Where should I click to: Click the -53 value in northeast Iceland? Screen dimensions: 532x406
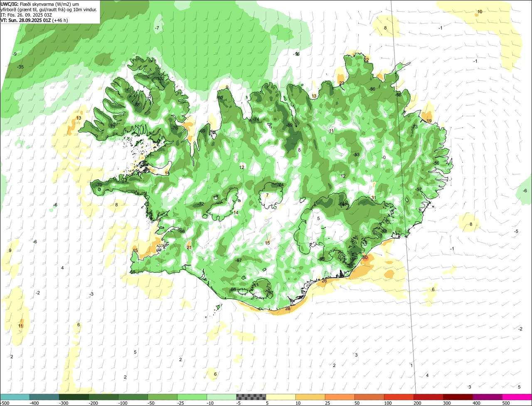[x=356, y=154]
